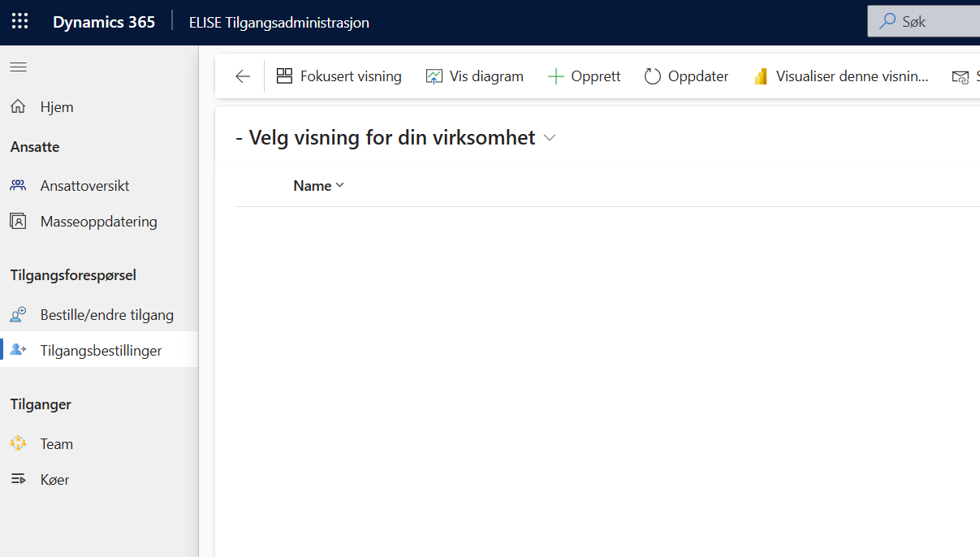Click the Masseoppdatering contact card icon

(x=18, y=221)
